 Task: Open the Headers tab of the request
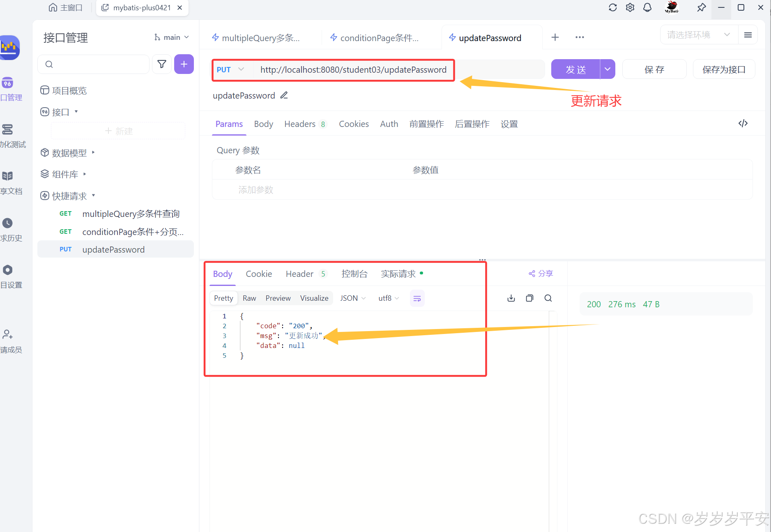pyautogui.click(x=300, y=124)
